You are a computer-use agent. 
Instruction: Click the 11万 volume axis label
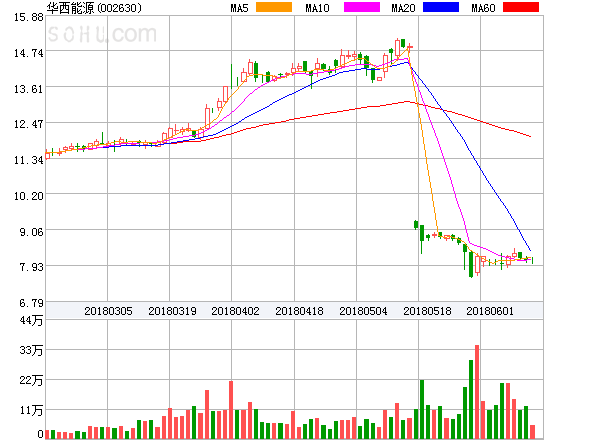point(31,411)
